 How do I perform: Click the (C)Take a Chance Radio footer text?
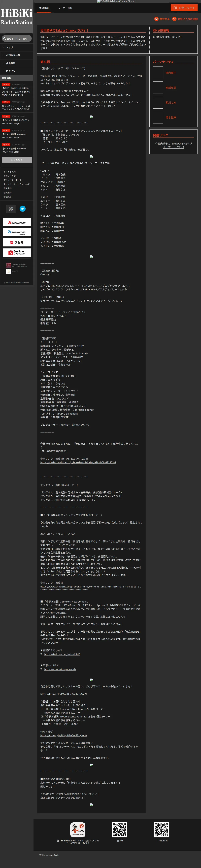point(49,855)
